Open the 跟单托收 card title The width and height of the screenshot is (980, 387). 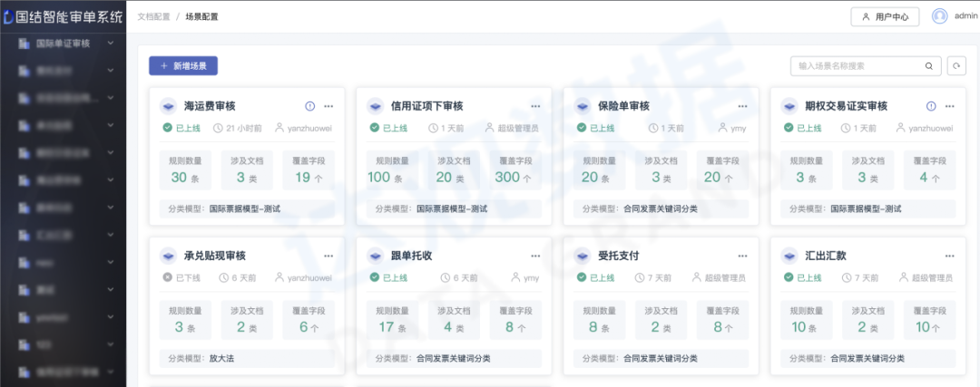coord(411,256)
